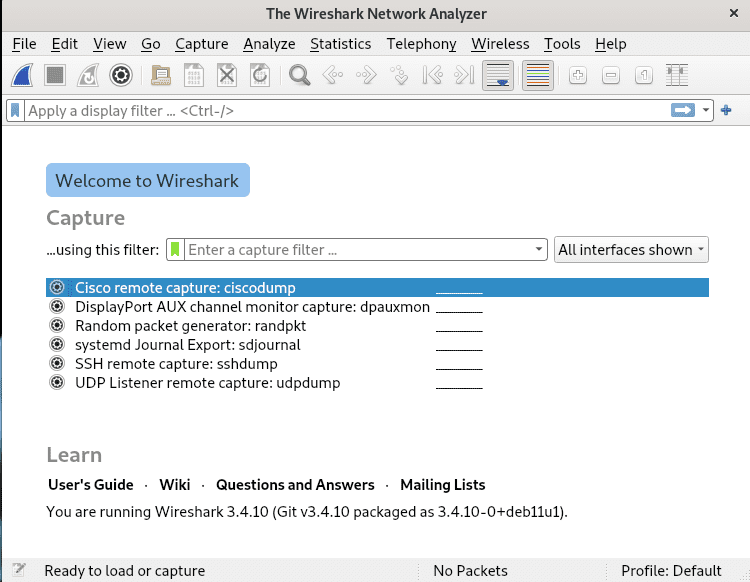Expand display filter history dropdown arrow
750x582 pixels.
(x=706, y=110)
